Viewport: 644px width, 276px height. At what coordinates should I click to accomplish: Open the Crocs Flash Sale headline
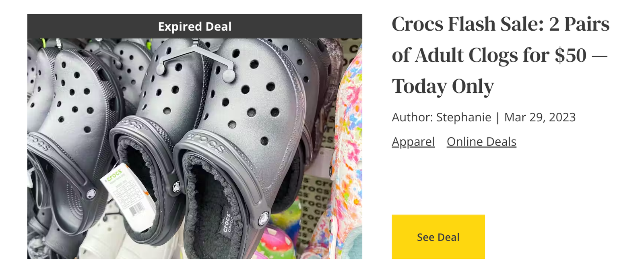500,55
